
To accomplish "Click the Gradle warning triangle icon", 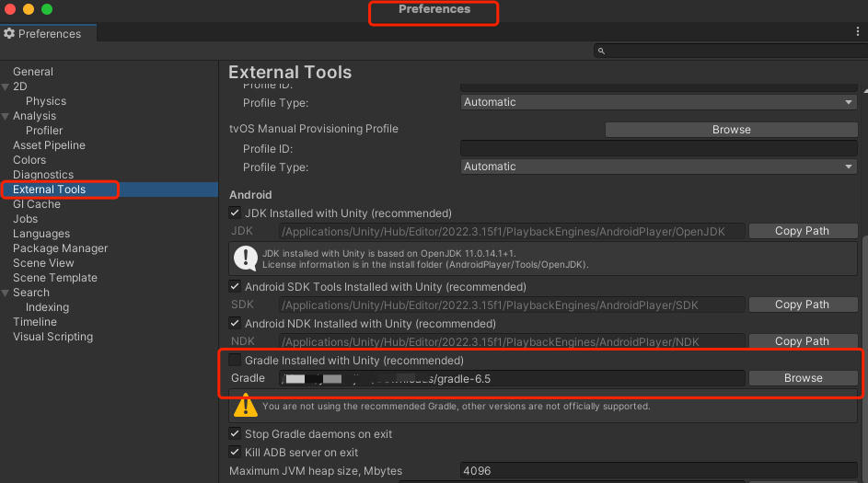I will click(x=245, y=405).
